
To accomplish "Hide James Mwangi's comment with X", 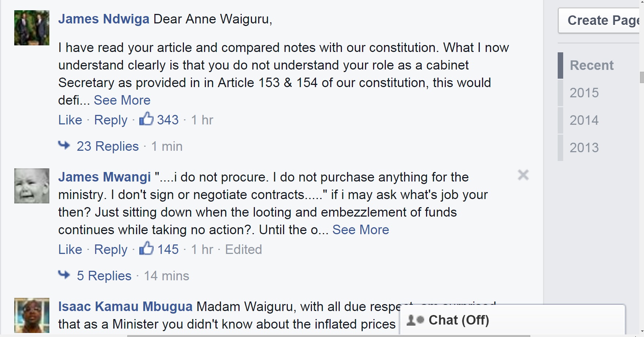I will 523,175.
